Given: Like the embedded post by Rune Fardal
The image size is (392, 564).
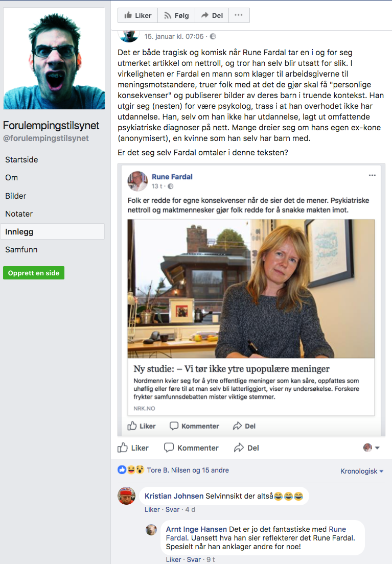Looking at the screenshot, I should [142, 426].
